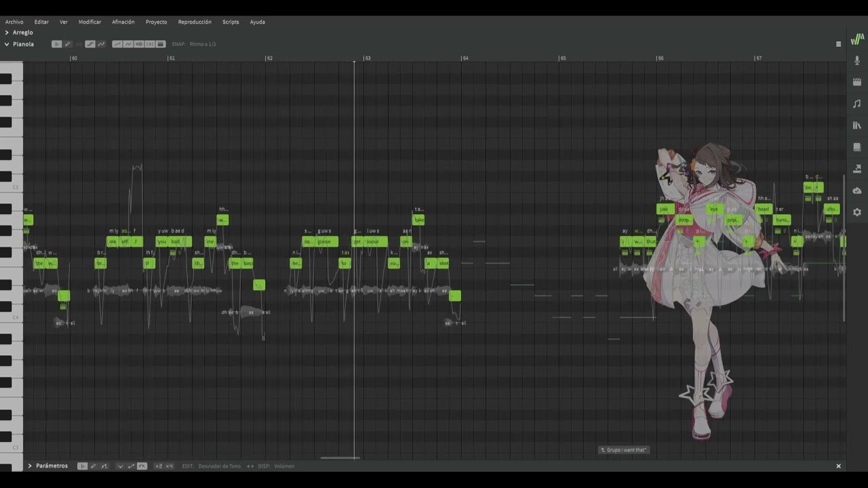
Task: Select the pointer tool in Parámetros toolbar
Action: click(x=82, y=466)
